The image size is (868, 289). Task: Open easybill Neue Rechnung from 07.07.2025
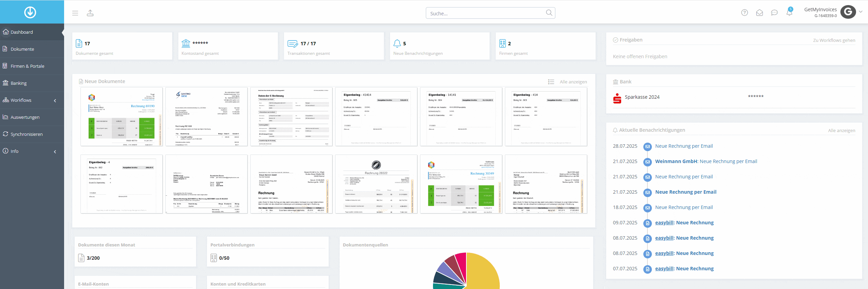684,269
